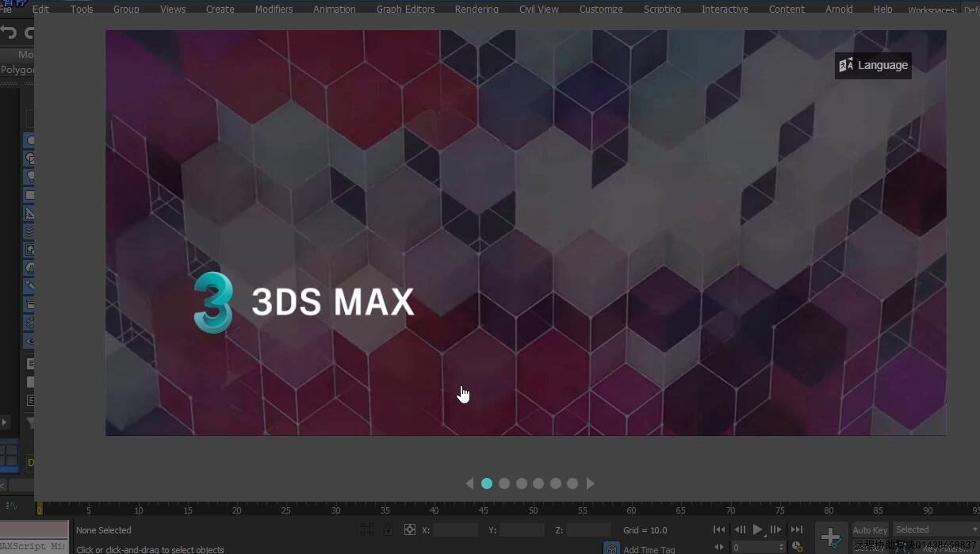980x554 pixels.
Task: Open the Rendering menu
Action: tap(477, 9)
